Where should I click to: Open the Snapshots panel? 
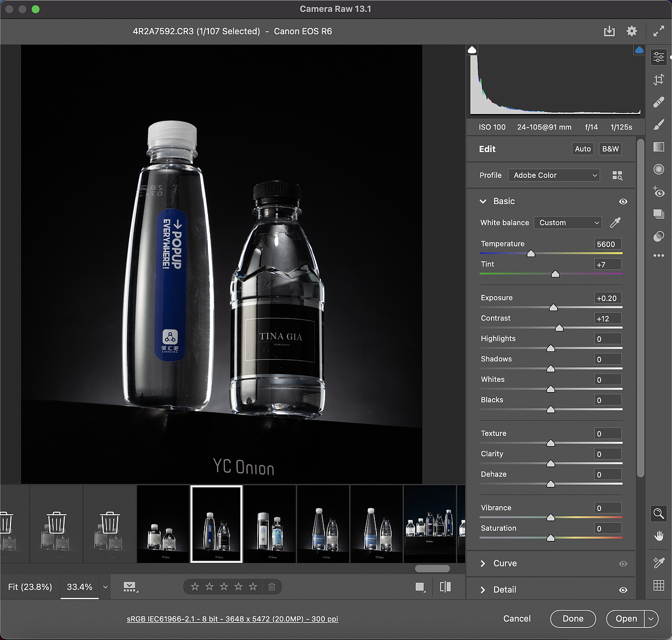tap(659, 214)
